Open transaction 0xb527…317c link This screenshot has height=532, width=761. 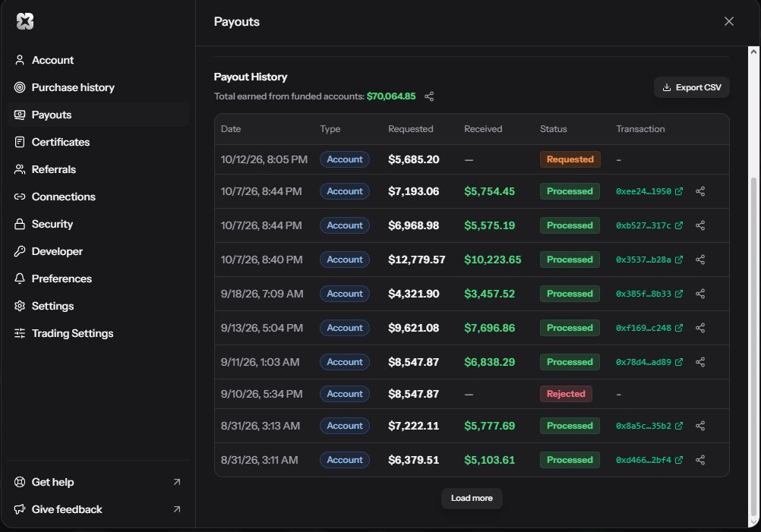649,225
